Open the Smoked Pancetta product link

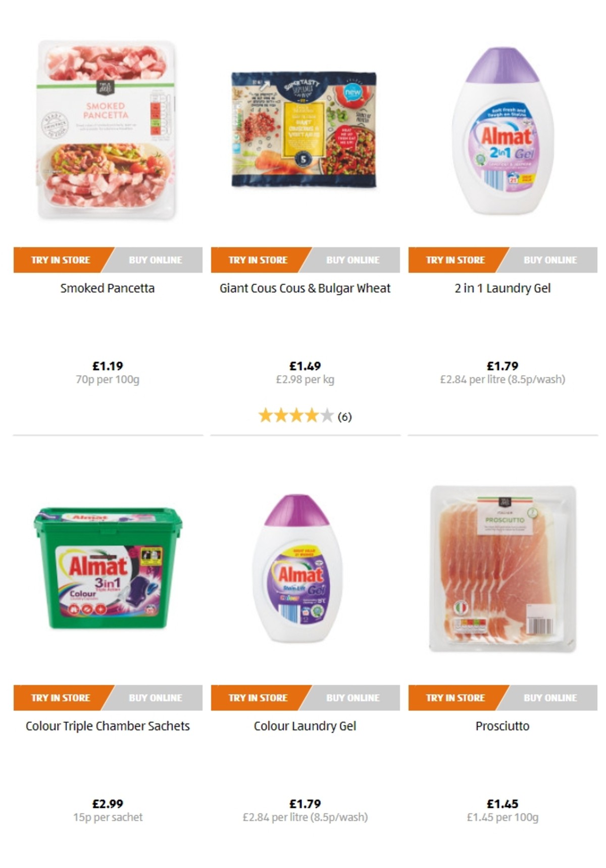click(x=108, y=288)
